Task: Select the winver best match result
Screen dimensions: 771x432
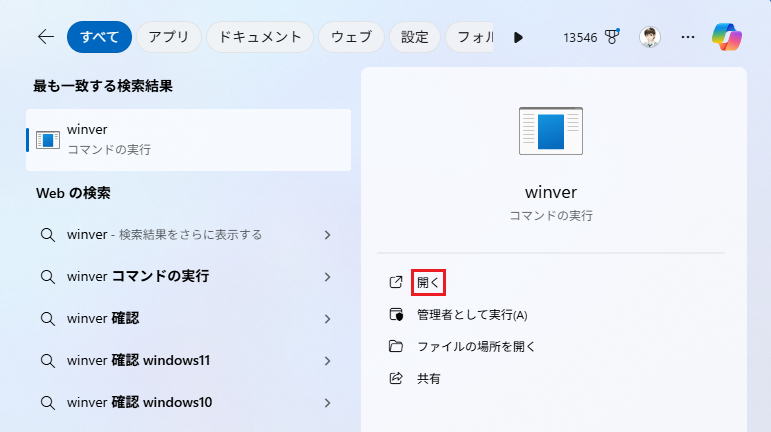Action: click(188, 140)
